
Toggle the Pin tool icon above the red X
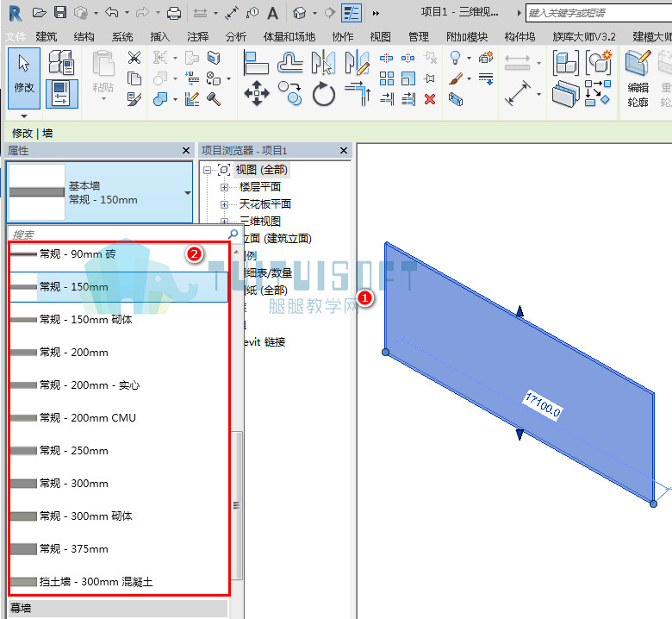[x=430, y=78]
